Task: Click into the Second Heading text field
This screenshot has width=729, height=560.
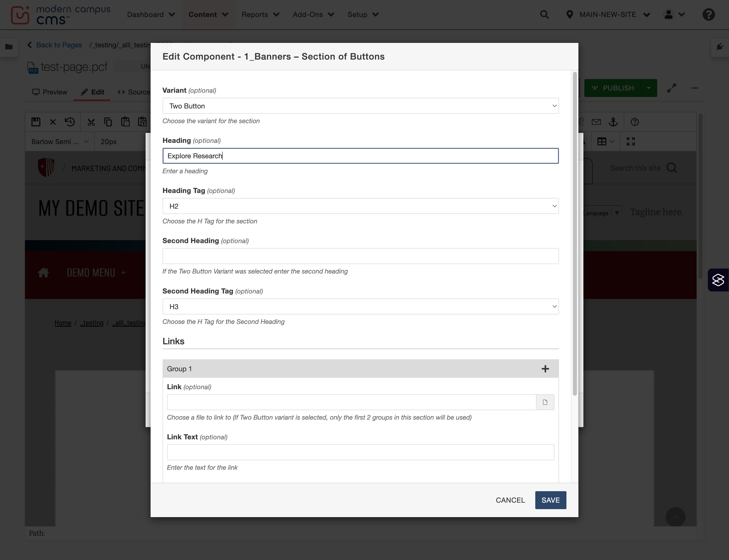Action: (x=360, y=256)
